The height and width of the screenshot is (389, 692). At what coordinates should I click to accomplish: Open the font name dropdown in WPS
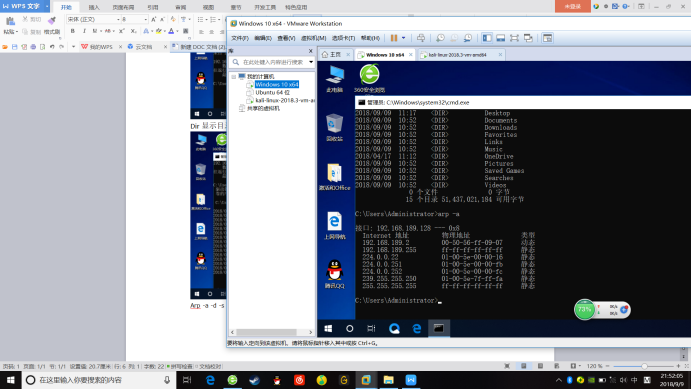click(x=118, y=19)
